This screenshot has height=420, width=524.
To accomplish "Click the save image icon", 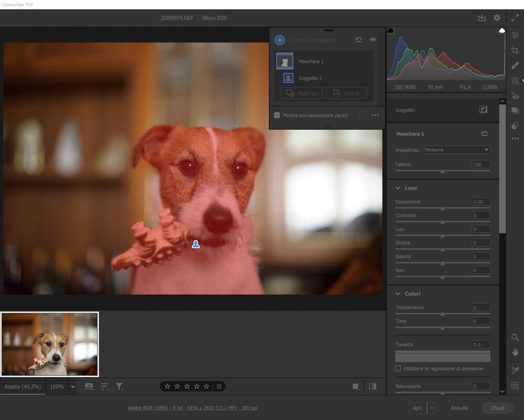I will pyautogui.click(x=482, y=18).
